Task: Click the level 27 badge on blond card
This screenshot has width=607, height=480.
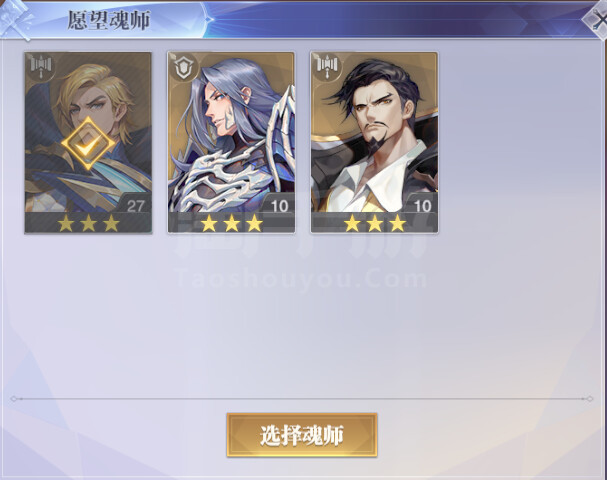Action: coord(135,206)
